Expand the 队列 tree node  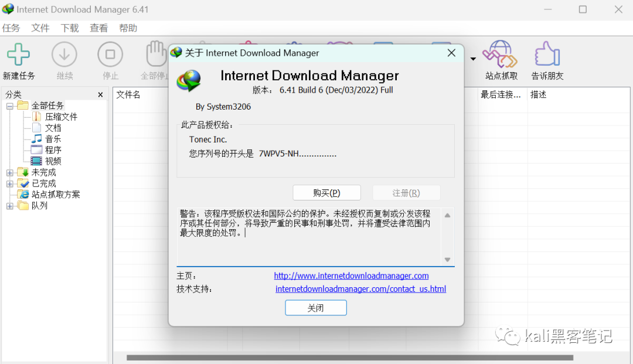pos(10,206)
